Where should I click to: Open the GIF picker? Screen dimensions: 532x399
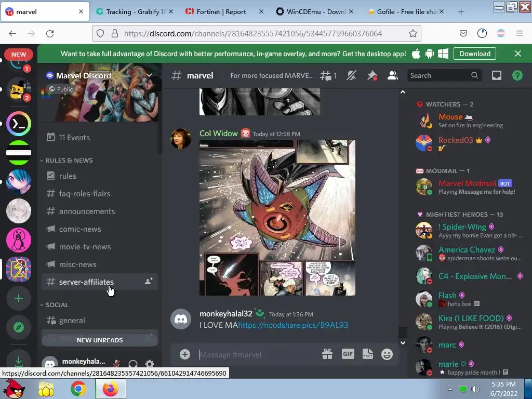(348, 354)
